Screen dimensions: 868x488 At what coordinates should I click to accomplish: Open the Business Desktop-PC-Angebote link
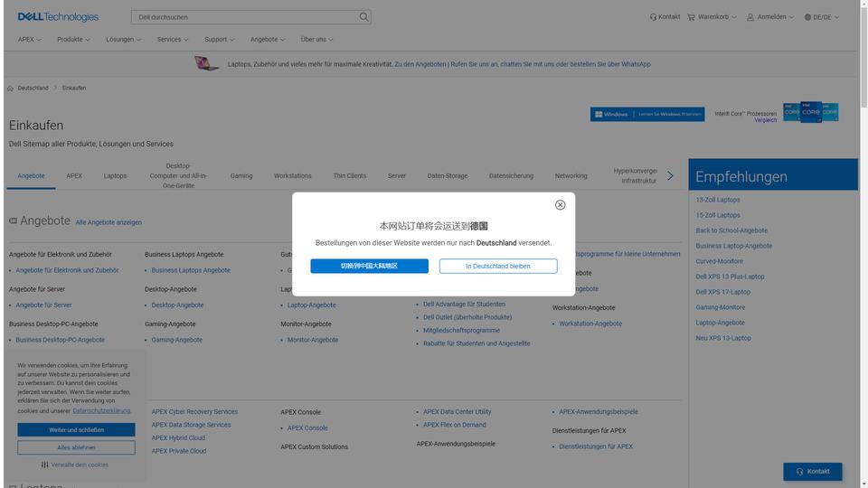coord(60,341)
